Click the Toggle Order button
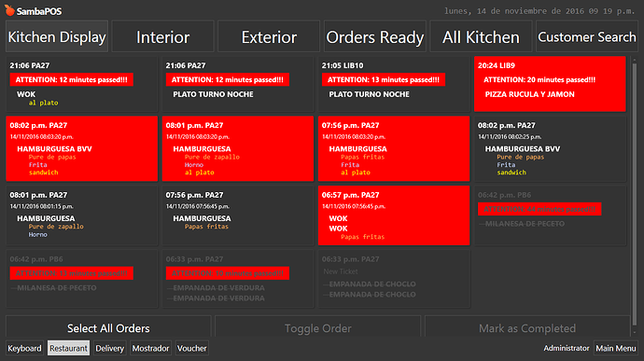The image size is (644, 361). (x=318, y=327)
